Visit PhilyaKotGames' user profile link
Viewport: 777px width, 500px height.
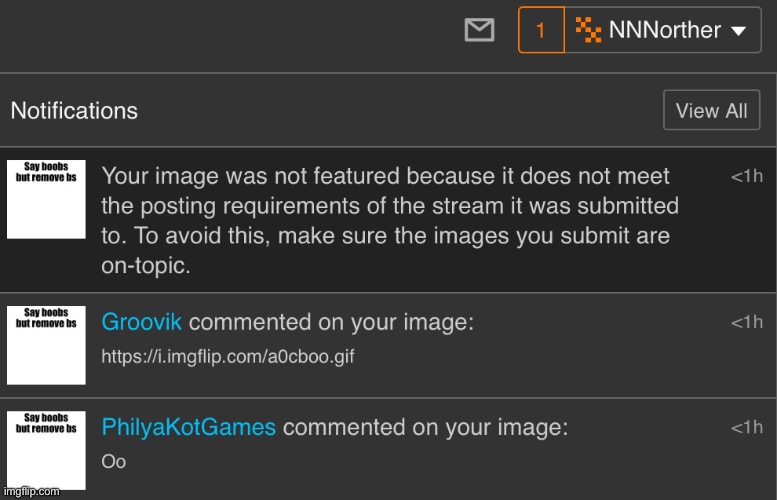[189, 427]
